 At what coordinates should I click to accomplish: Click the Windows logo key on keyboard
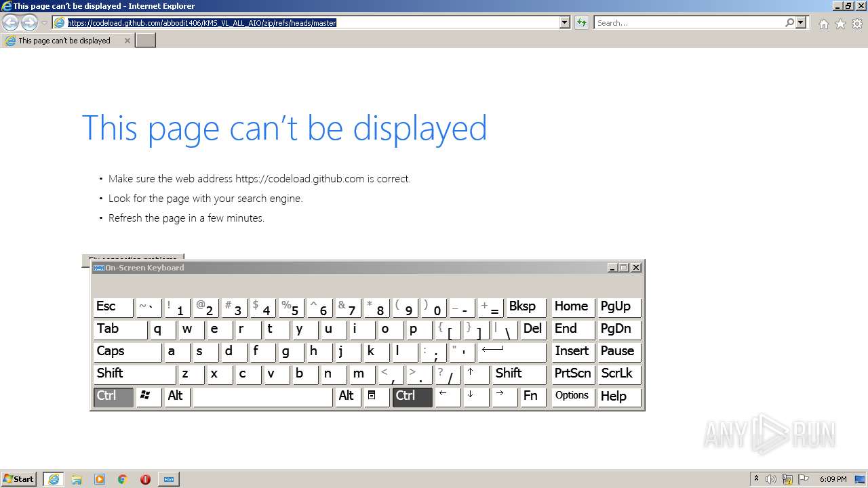149,396
